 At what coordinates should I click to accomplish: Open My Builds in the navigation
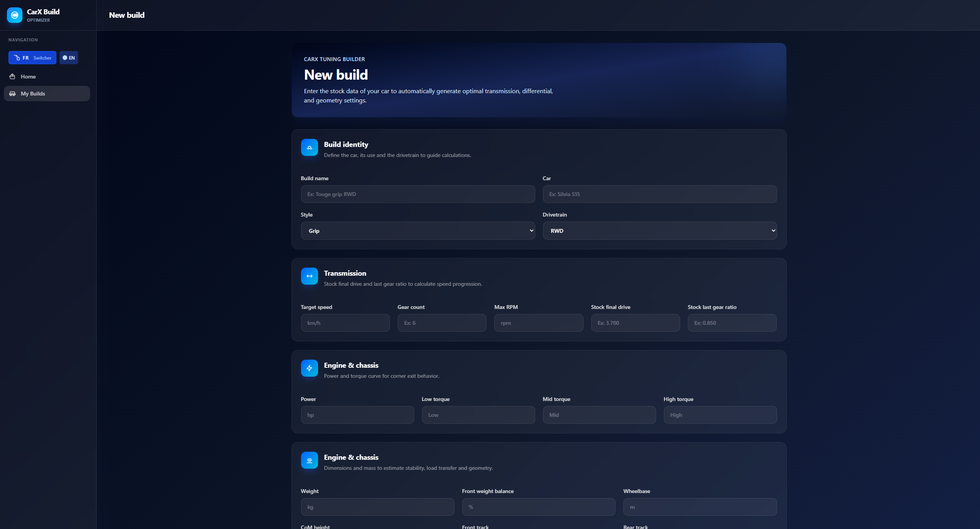click(x=47, y=94)
